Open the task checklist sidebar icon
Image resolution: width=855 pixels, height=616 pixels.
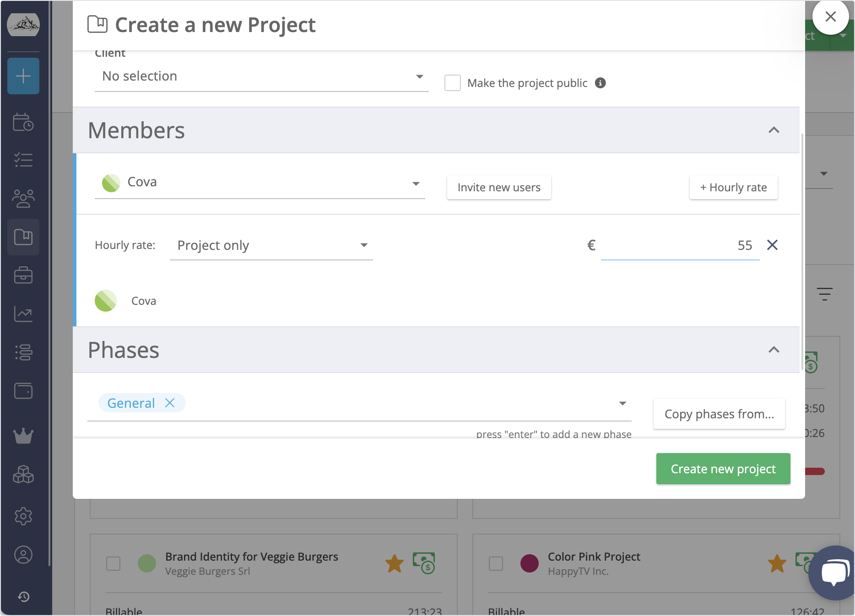tap(23, 160)
